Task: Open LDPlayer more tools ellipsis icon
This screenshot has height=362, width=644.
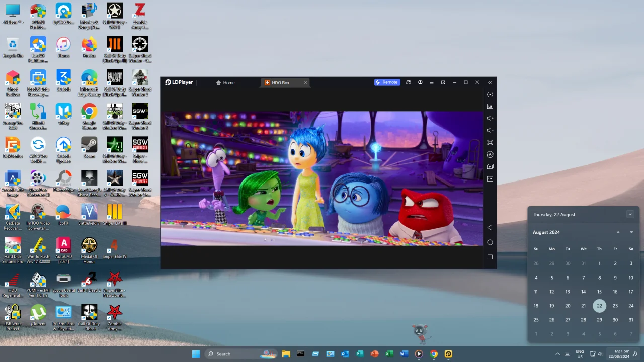Action: coord(490,178)
